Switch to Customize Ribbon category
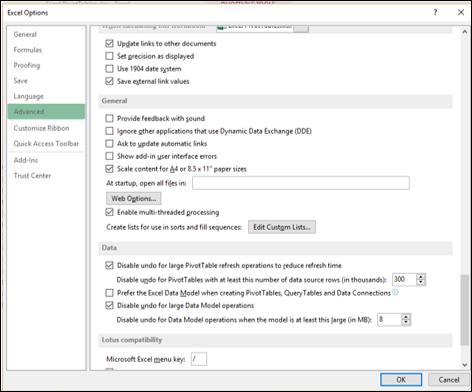This screenshot has height=392, width=472. click(41, 128)
